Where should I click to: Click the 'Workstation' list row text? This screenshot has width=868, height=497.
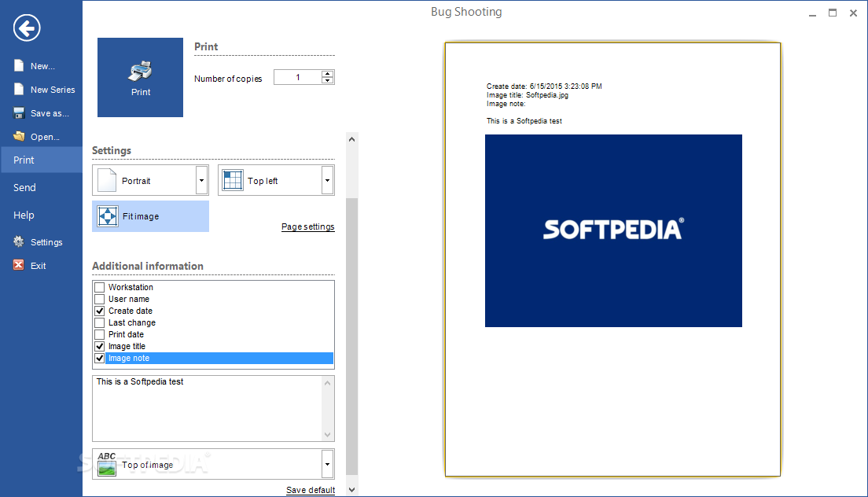click(x=131, y=287)
